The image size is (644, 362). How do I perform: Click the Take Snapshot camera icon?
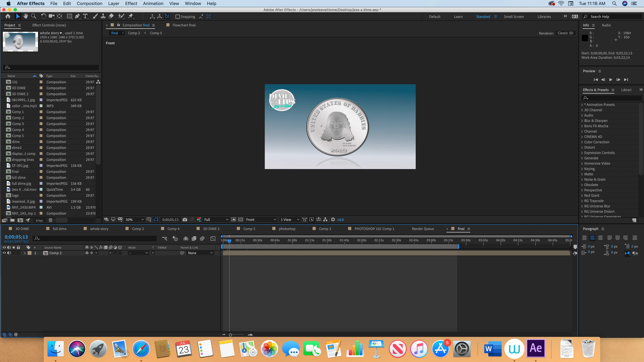[185, 220]
